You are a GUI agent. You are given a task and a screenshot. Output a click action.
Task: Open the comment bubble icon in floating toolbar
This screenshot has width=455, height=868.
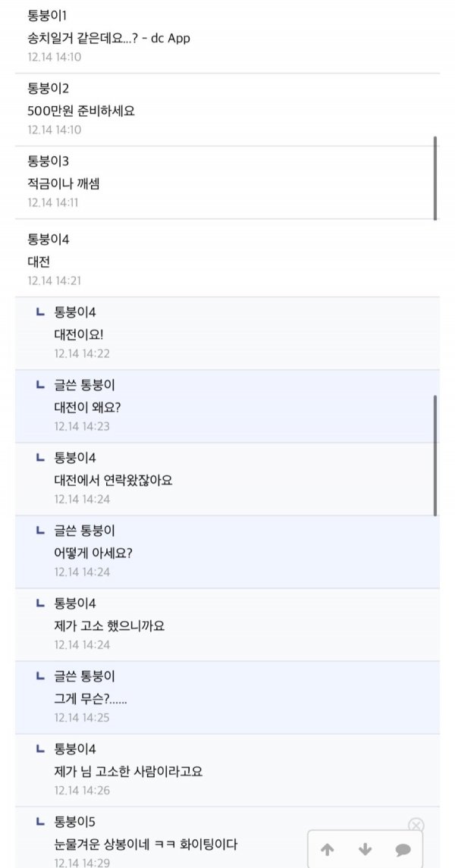(x=403, y=850)
